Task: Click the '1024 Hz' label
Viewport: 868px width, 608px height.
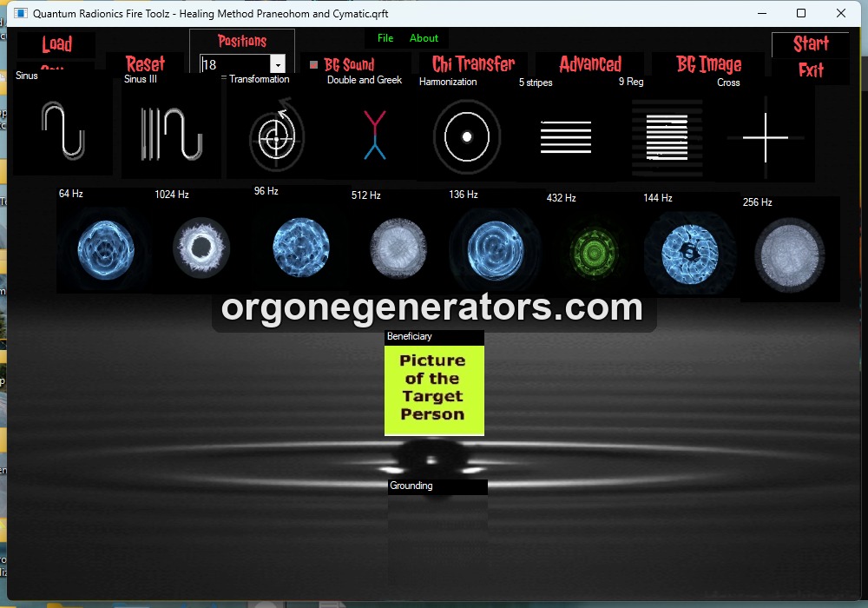Action: [172, 195]
